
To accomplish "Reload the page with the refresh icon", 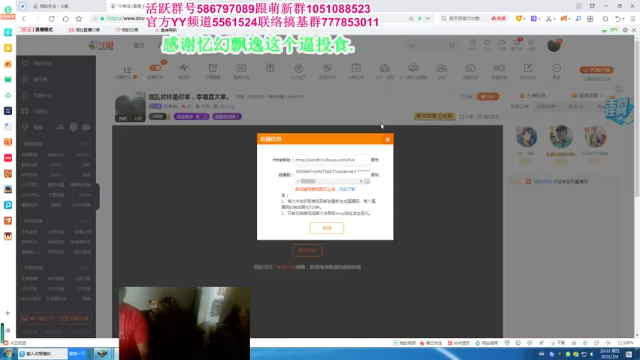I will (x=51, y=19).
